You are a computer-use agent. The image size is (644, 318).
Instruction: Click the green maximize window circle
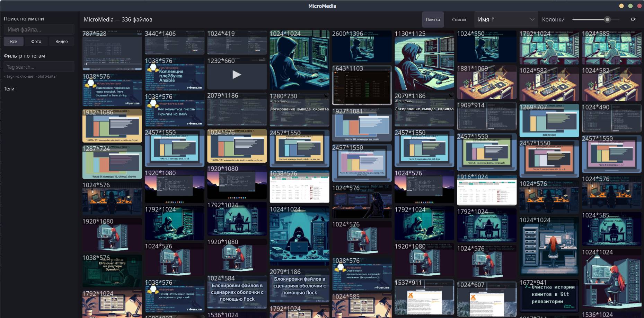tap(630, 6)
